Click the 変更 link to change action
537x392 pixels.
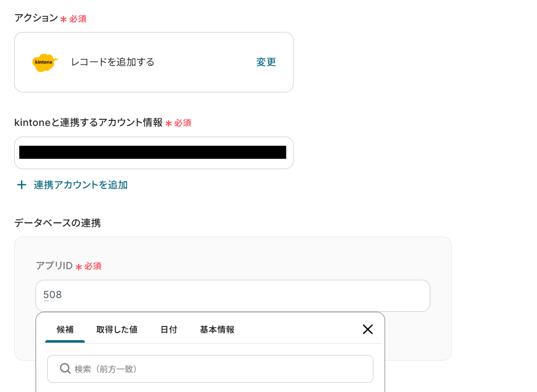[x=266, y=62]
